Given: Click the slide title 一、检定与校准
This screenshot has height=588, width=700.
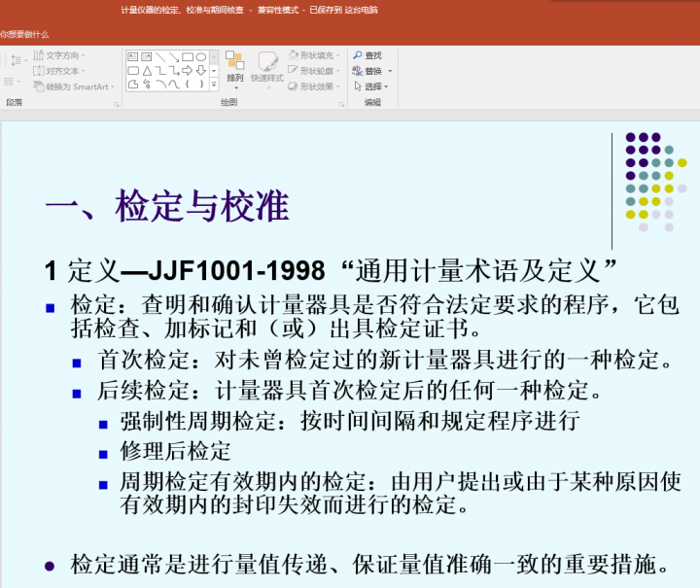Looking at the screenshot, I should click(x=167, y=206).
